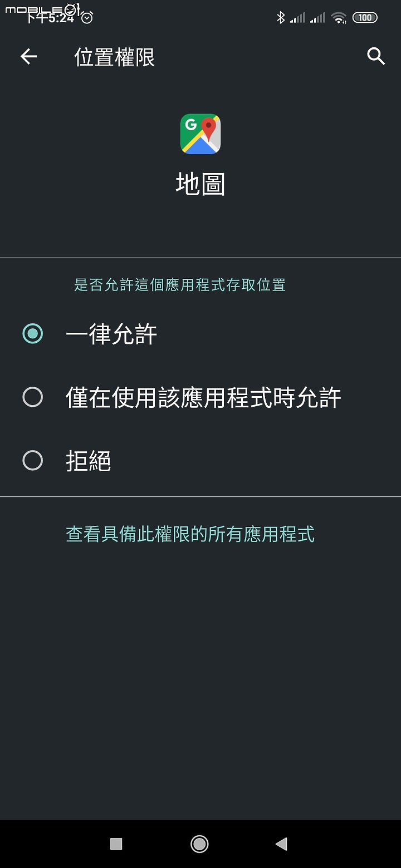401x868 pixels.
Task: Tap the 地圖 app name label
Action: [200, 184]
